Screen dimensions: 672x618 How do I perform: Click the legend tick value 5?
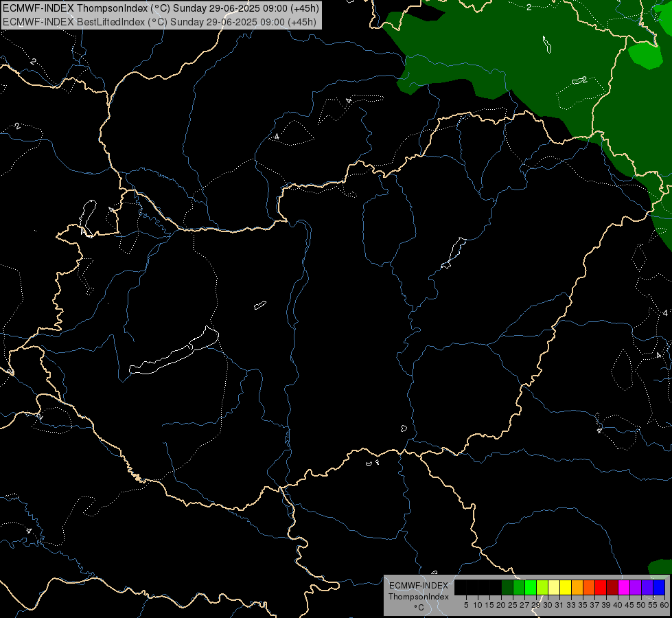pyautogui.click(x=466, y=605)
